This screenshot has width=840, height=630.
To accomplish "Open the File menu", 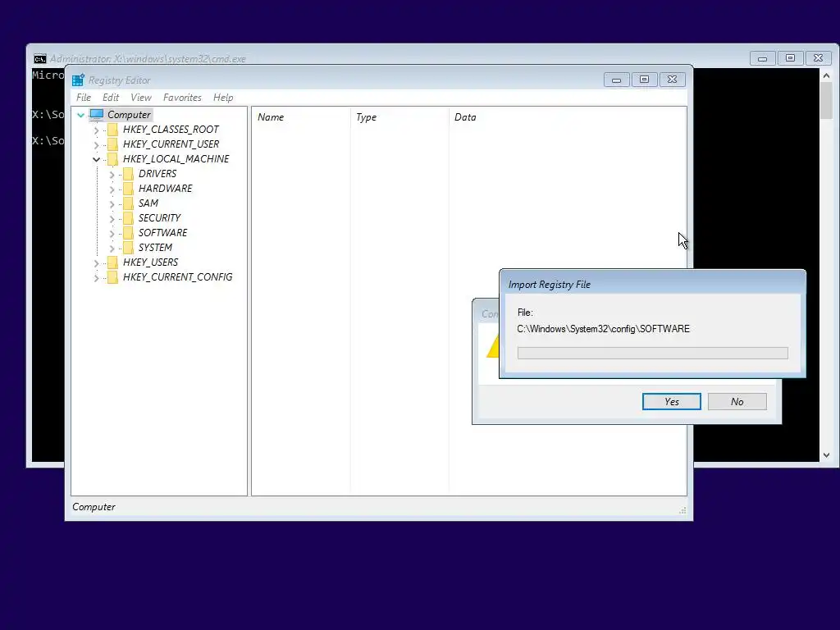I will click(x=84, y=98).
